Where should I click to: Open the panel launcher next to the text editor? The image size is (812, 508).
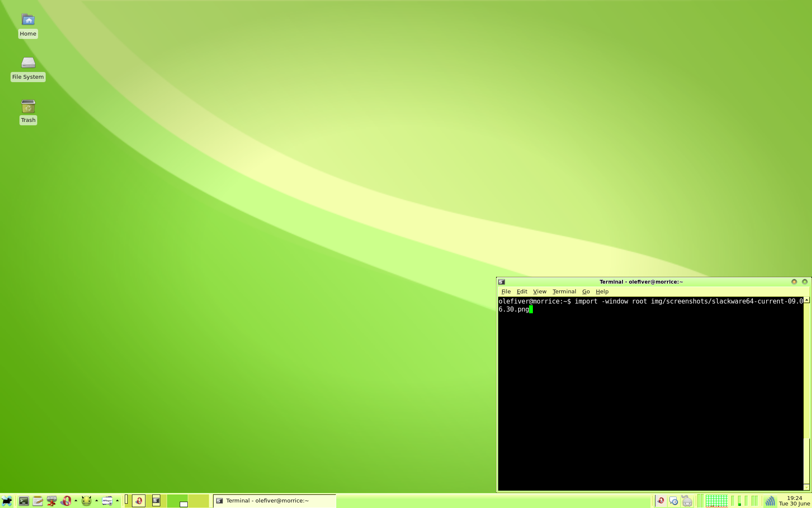52,501
